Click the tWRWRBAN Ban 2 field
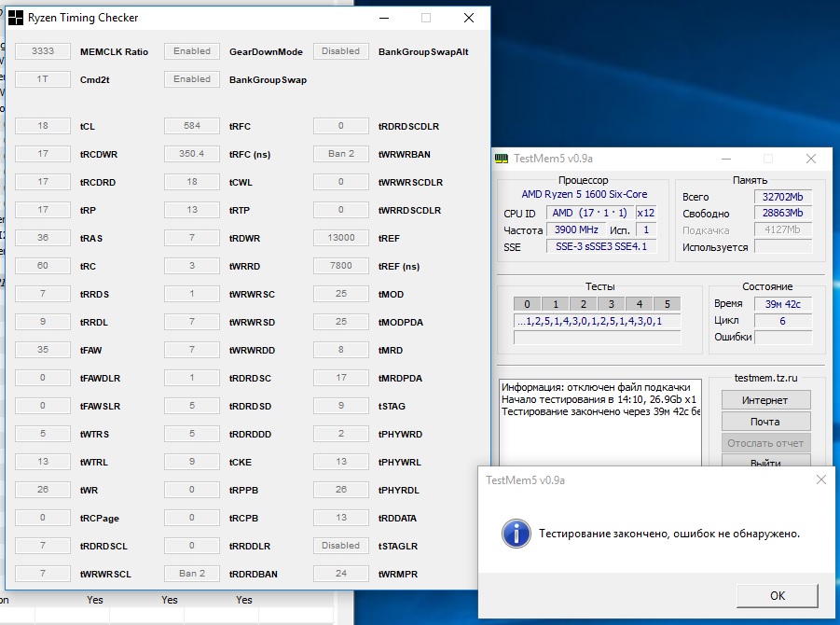Screen dimensions: 840x625 [340, 153]
